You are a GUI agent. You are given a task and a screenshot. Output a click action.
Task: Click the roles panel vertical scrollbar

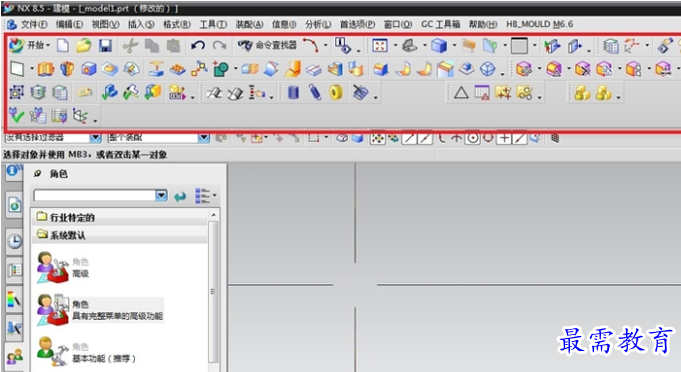[x=213, y=291]
